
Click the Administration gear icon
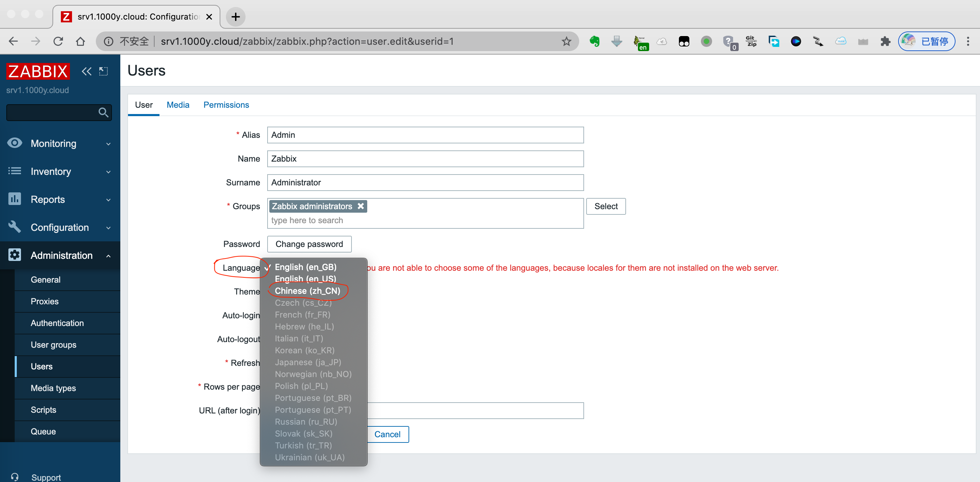point(14,255)
